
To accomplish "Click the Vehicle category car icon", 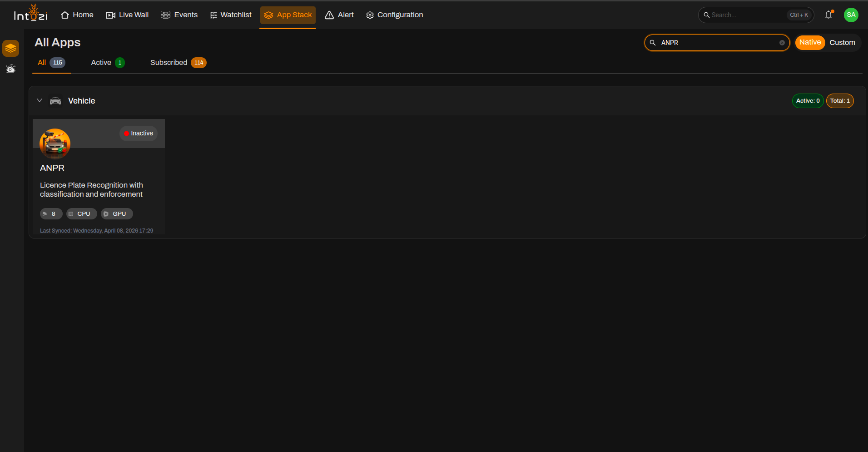I will coord(55,101).
